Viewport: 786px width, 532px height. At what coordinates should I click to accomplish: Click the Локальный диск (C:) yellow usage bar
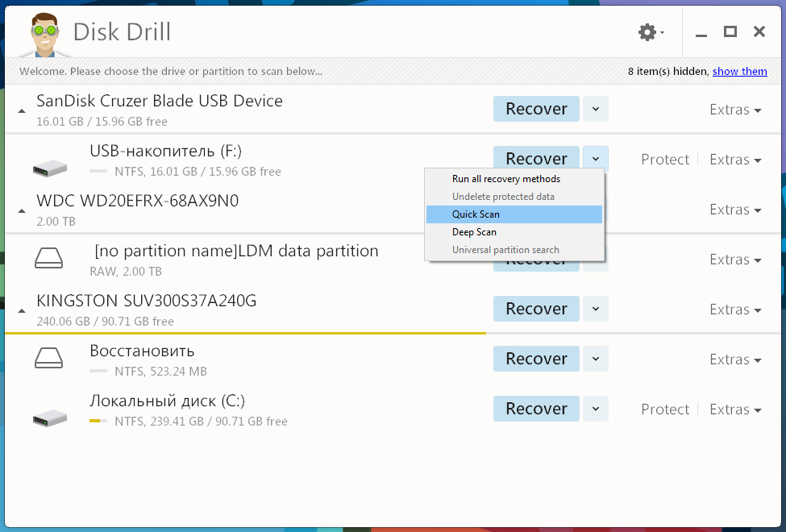98,421
